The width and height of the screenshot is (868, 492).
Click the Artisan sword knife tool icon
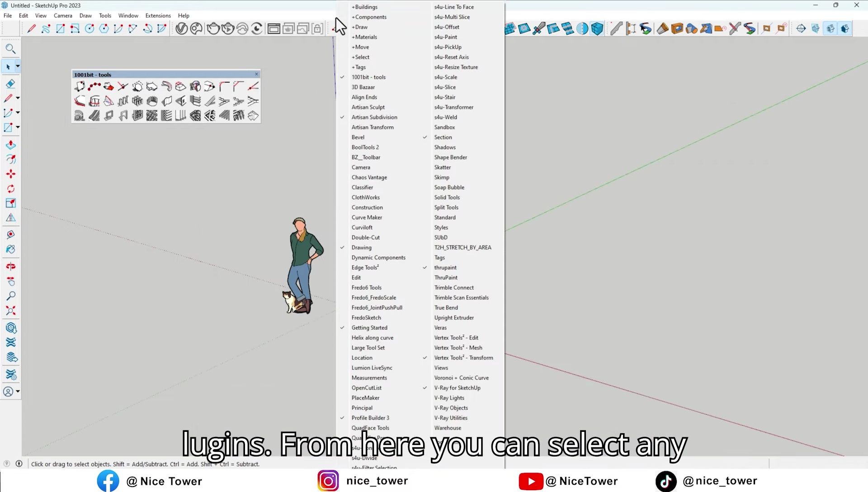coord(538,29)
